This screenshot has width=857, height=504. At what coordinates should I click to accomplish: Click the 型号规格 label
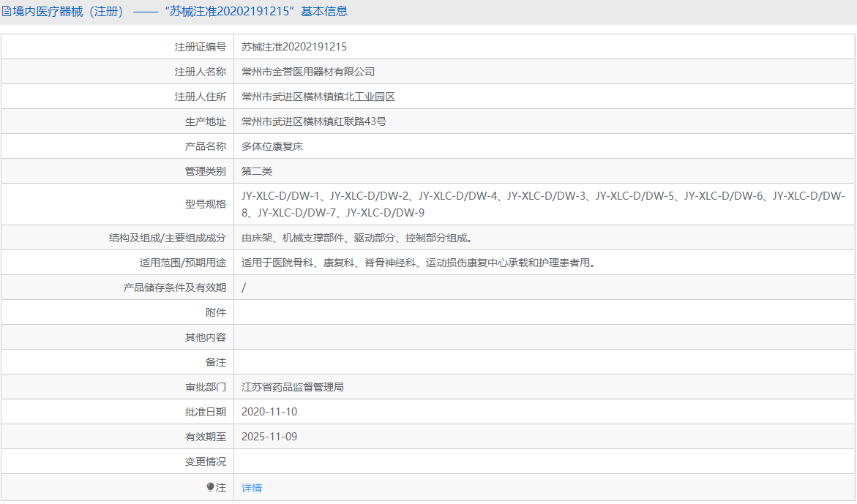(206, 204)
